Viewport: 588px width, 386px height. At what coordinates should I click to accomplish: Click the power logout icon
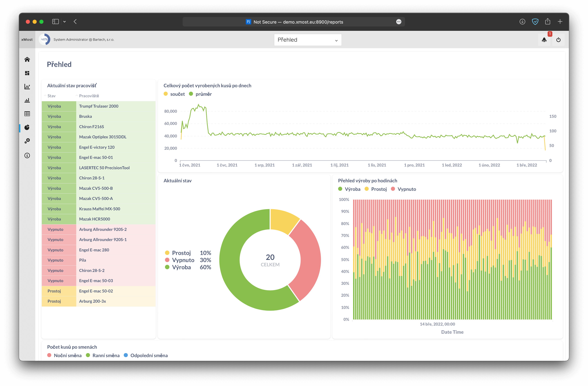[x=558, y=40]
